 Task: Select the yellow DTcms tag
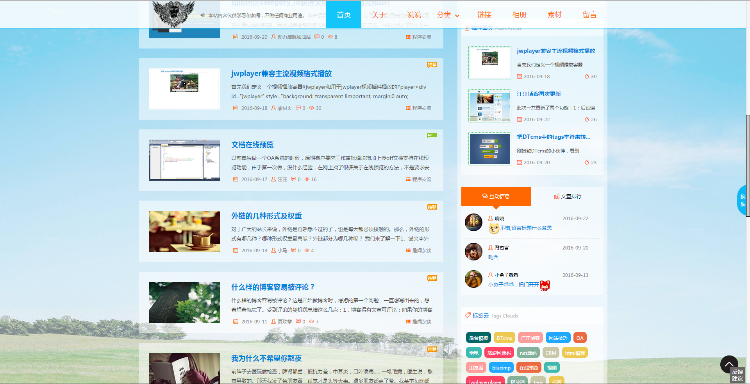coord(504,338)
